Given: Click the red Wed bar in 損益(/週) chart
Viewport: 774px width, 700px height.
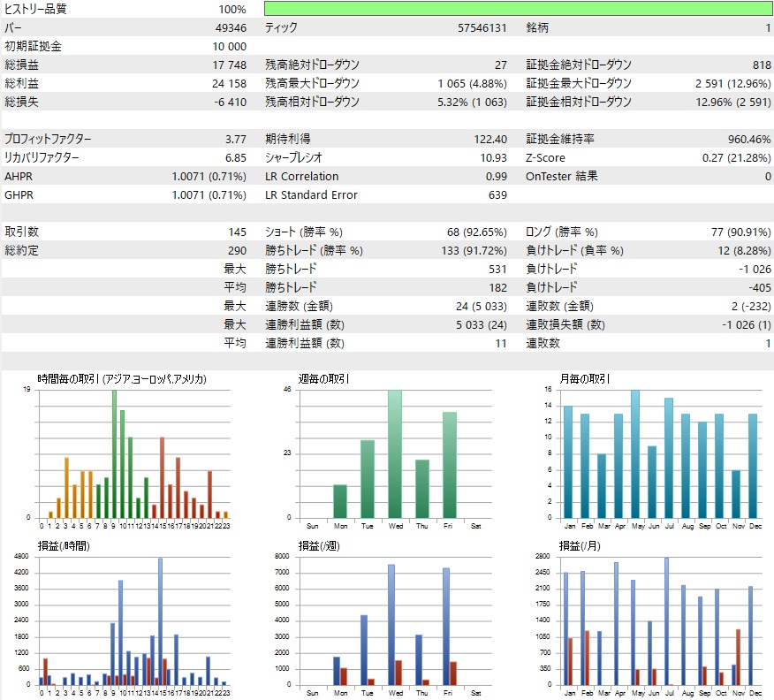Looking at the screenshot, I should [x=398, y=672].
